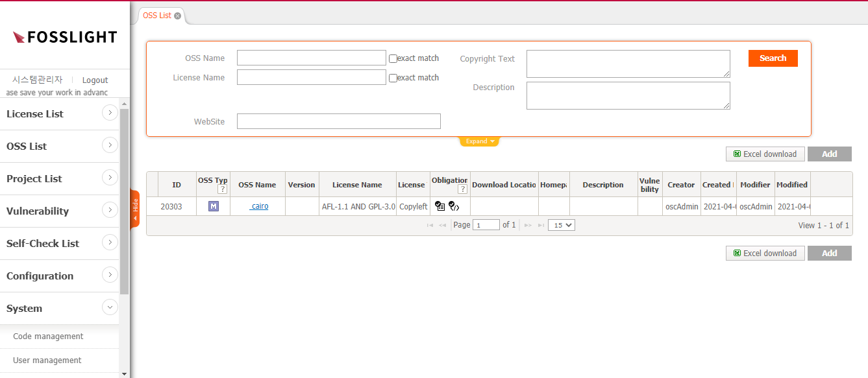Open the Obligation column help icon
Image resolution: width=868 pixels, height=378 pixels.
(462, 189)
